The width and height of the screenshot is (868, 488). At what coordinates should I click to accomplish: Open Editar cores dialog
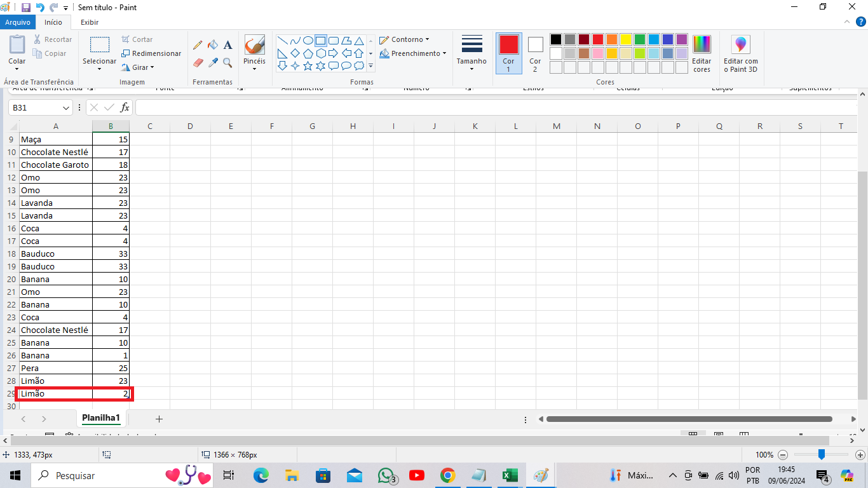(702, 54)
